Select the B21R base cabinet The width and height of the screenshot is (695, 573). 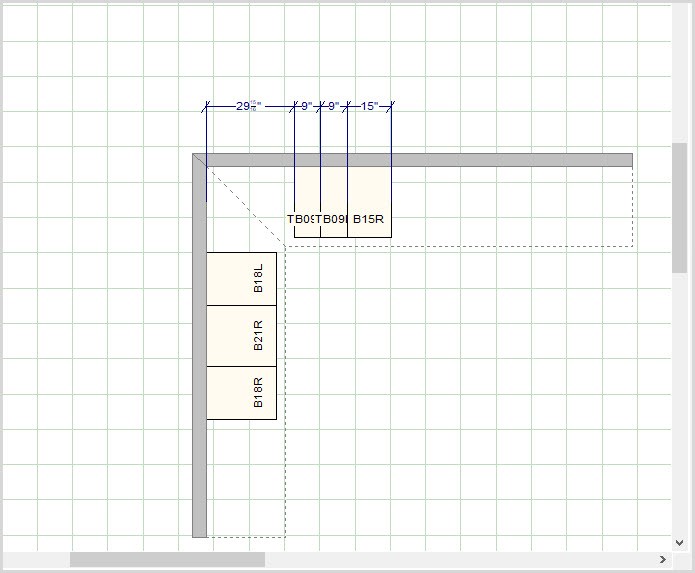(242, 336)
